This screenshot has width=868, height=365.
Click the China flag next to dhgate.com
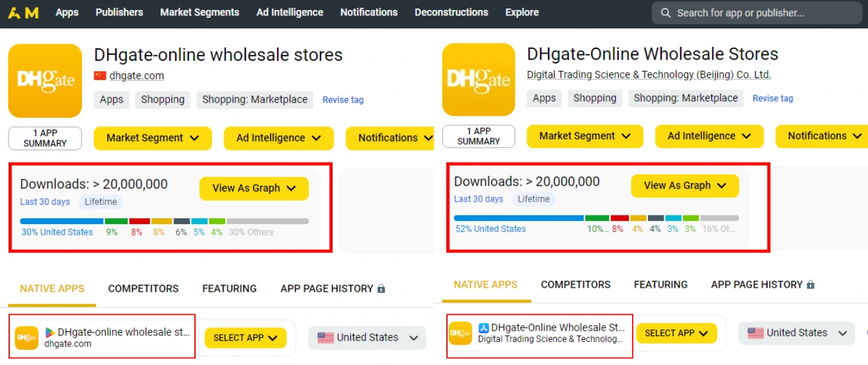pos(100,75)
